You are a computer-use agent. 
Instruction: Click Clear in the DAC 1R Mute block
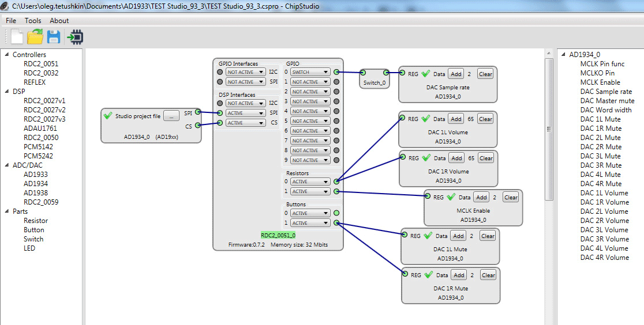(488, 275)
